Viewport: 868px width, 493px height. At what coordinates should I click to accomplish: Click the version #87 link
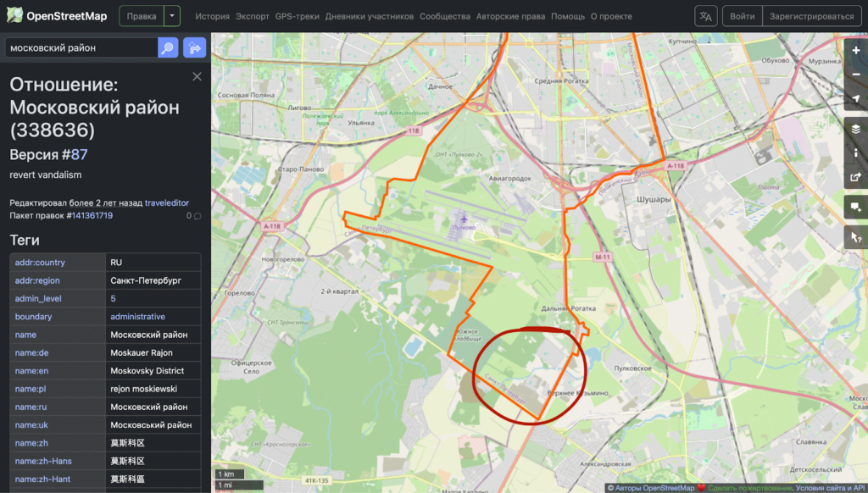[79, 154]
